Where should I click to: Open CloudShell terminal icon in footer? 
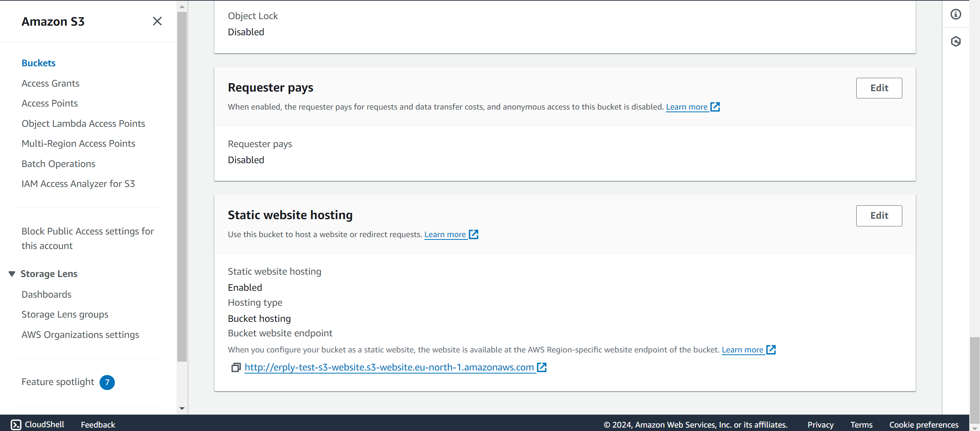(16, 424)
